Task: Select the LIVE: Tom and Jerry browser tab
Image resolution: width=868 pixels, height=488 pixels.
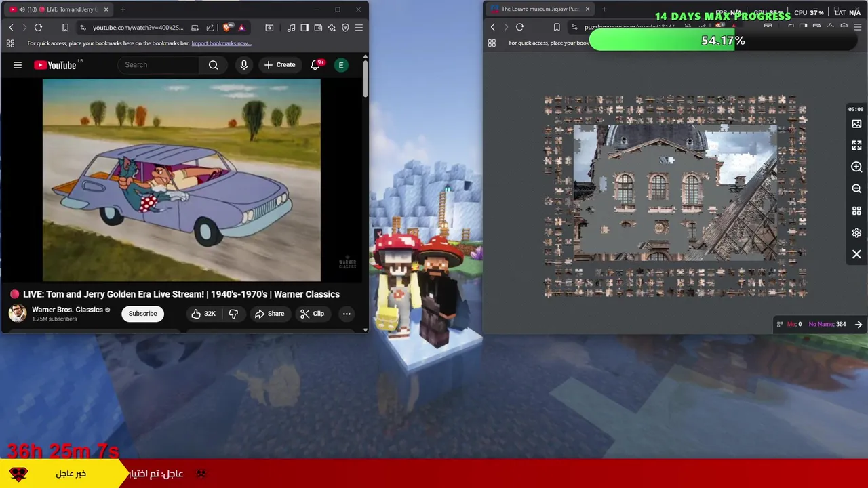Action: [58, 9]
